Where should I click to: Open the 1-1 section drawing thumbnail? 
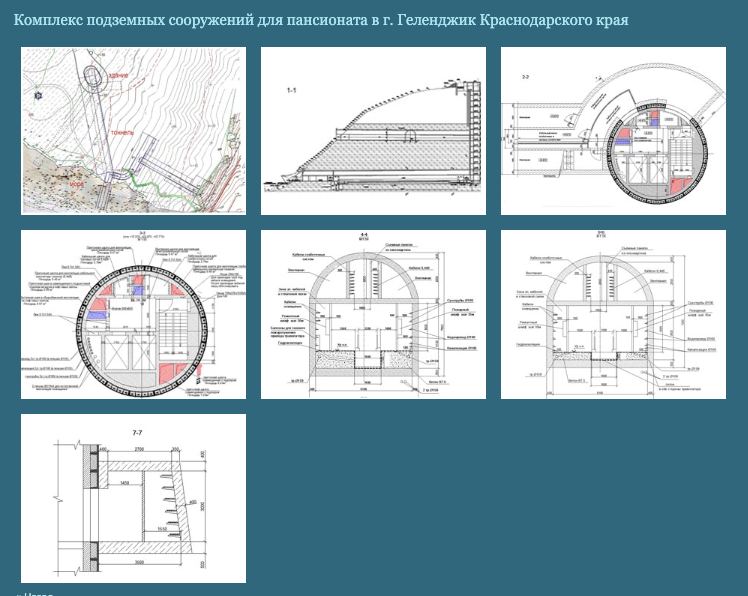coord(373,130)
